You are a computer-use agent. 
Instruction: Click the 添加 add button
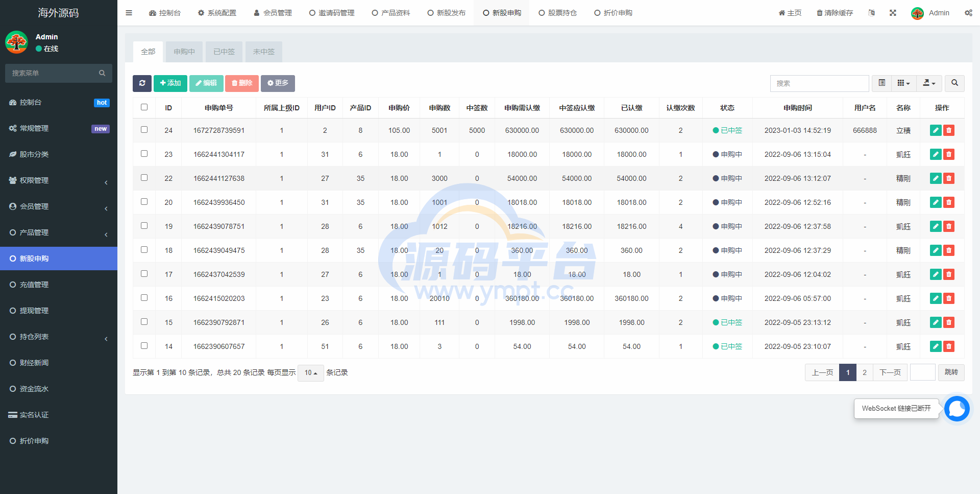170,83
